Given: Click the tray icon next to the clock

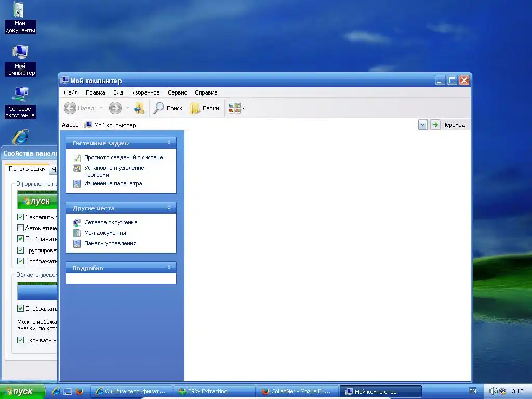Looking at the screenshot, I should (503, 392).
